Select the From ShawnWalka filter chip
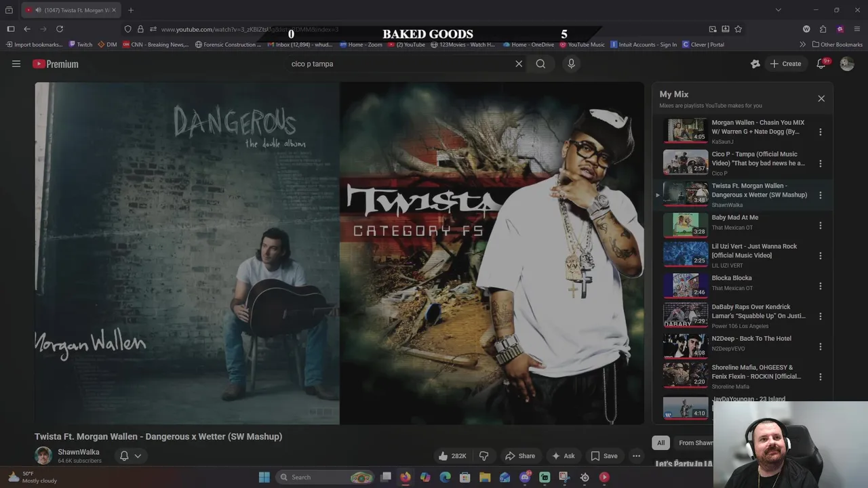Viewport: 868px width, 488px height. click(x=694, y=443)
